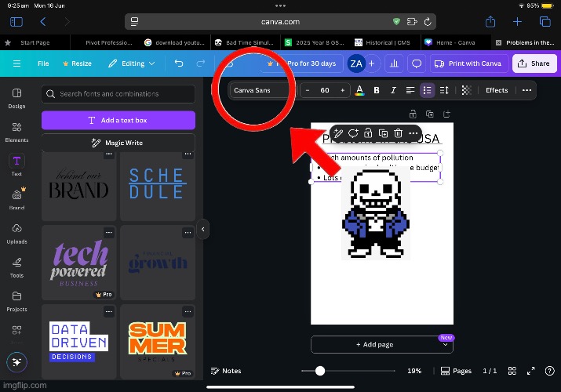Viewport: 561px width, 392px height.
Task: Expand the Editing mode dropdown
Action: pyautogui.click(x=132, y=64)
